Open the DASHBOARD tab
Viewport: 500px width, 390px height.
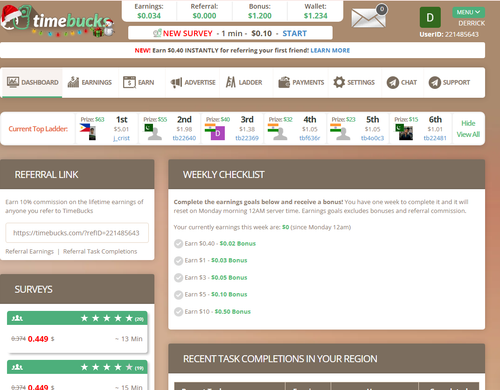[32, 82]
